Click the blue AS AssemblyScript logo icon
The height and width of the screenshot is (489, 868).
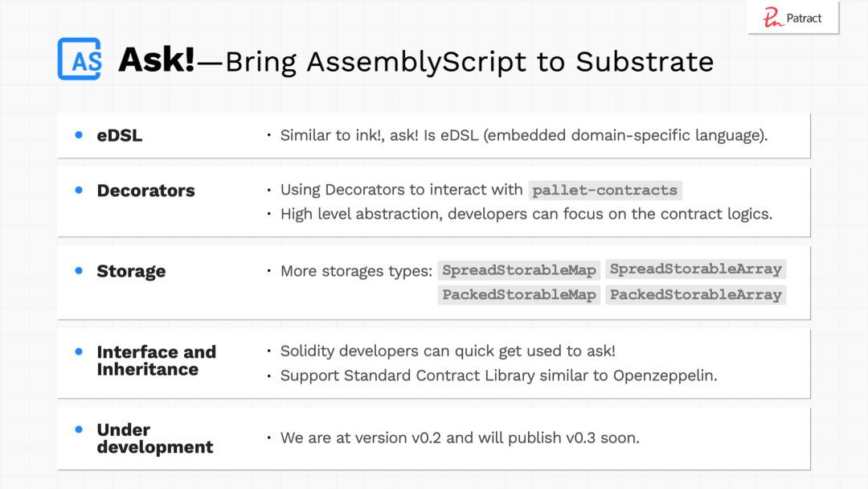point(79,60)
